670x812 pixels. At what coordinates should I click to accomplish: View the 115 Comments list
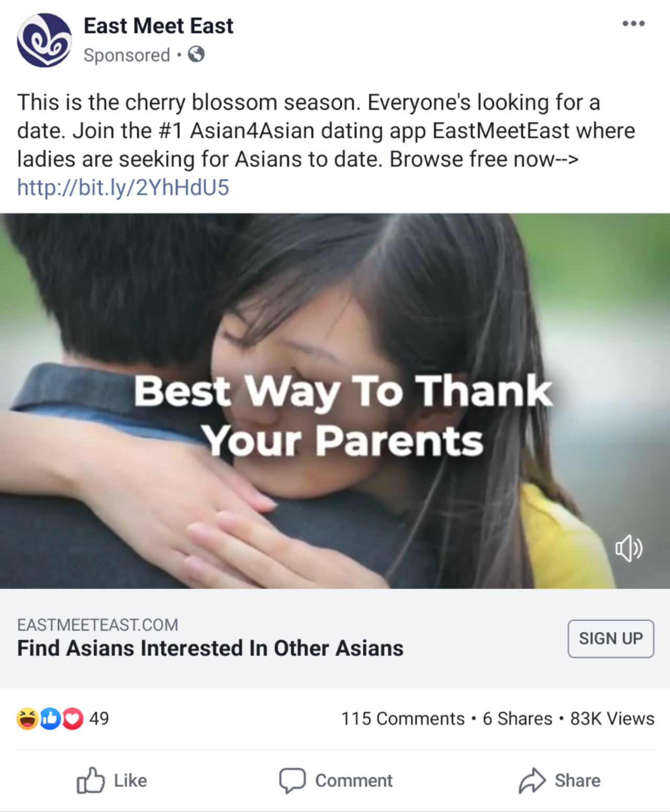click(403, 718)
